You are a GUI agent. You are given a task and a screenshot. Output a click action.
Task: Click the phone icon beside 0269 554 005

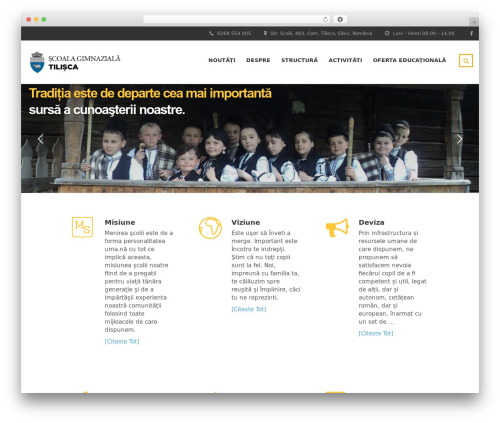click(211, 33)
